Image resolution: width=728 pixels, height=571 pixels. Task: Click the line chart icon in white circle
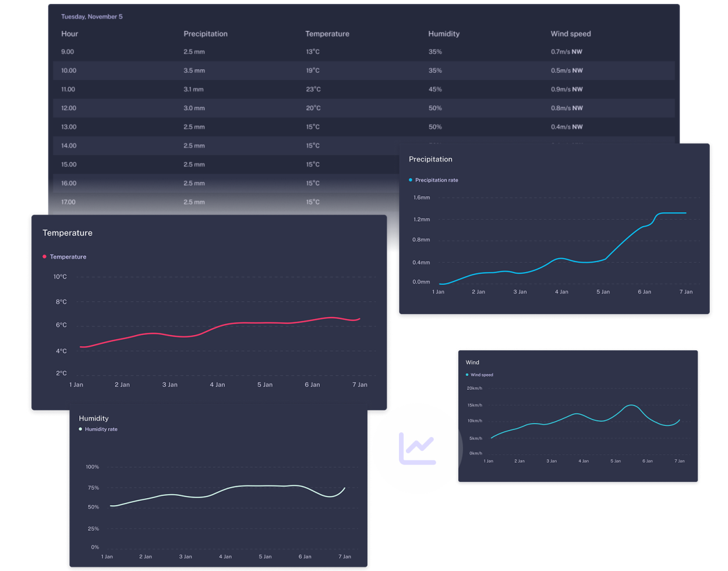pos(417,448)
